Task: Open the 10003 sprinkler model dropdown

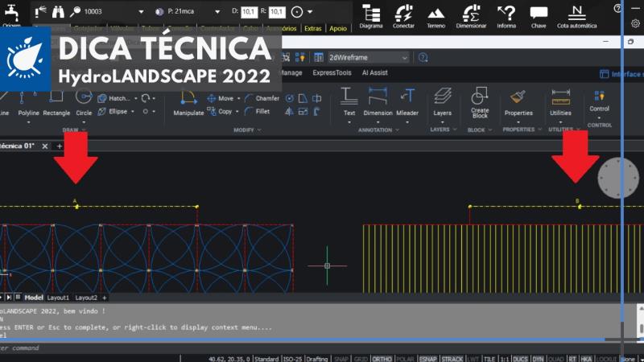Action: point(141,12)
